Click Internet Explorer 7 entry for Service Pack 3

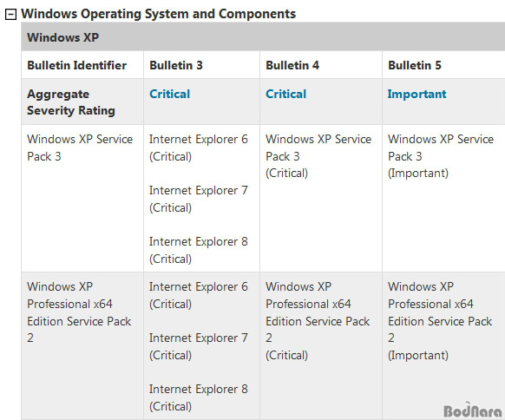coord(199,199)
